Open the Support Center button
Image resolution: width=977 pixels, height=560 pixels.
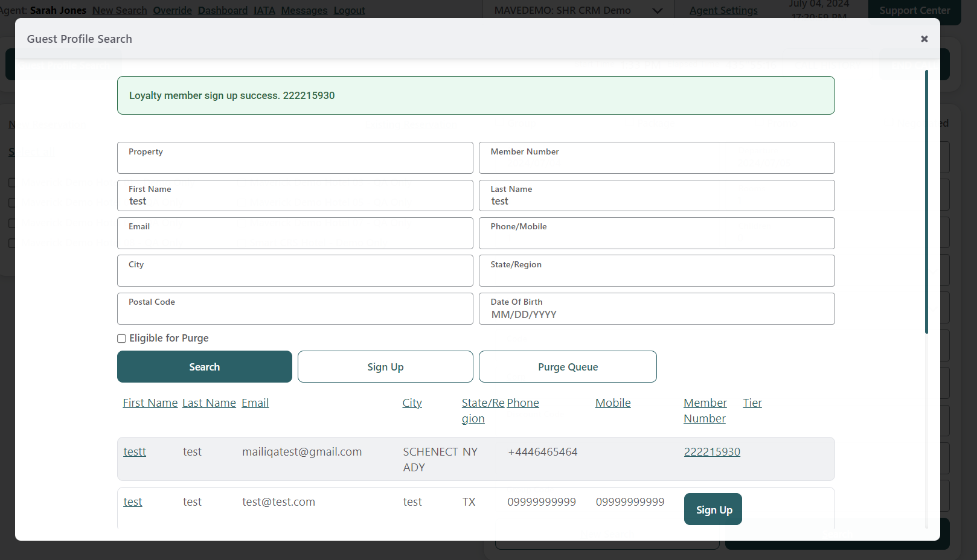pos(914,10)
